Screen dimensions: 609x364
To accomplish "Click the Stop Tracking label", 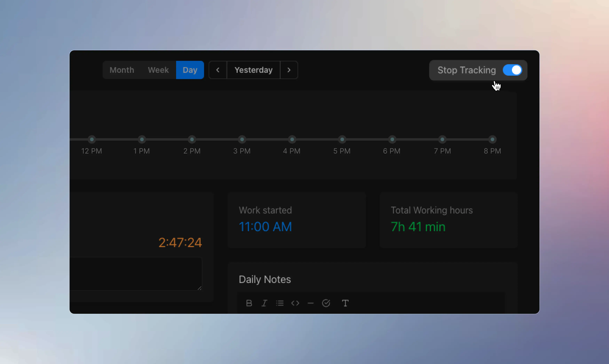I will [x=467, y=70].
